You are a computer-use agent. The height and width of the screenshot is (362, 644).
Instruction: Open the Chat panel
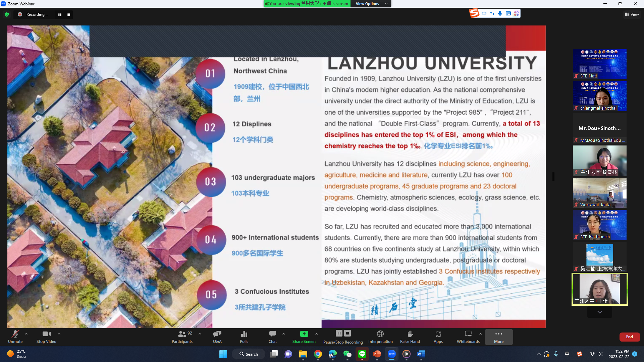click(273, 337)
